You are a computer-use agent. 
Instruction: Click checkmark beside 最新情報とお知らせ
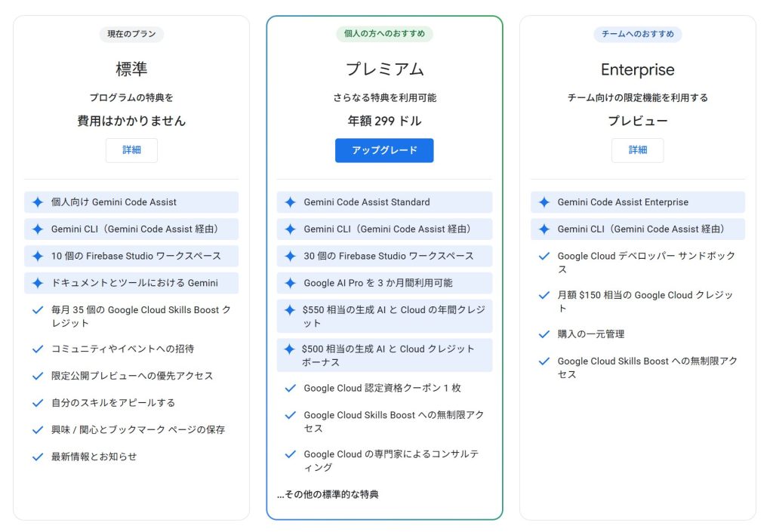[x=38, y=457]
